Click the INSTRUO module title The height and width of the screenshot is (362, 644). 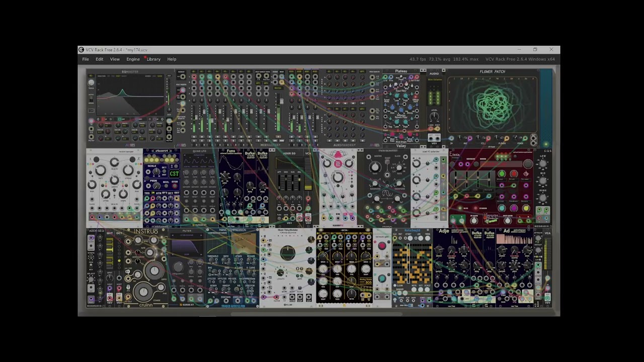click(x=146, y=232)
